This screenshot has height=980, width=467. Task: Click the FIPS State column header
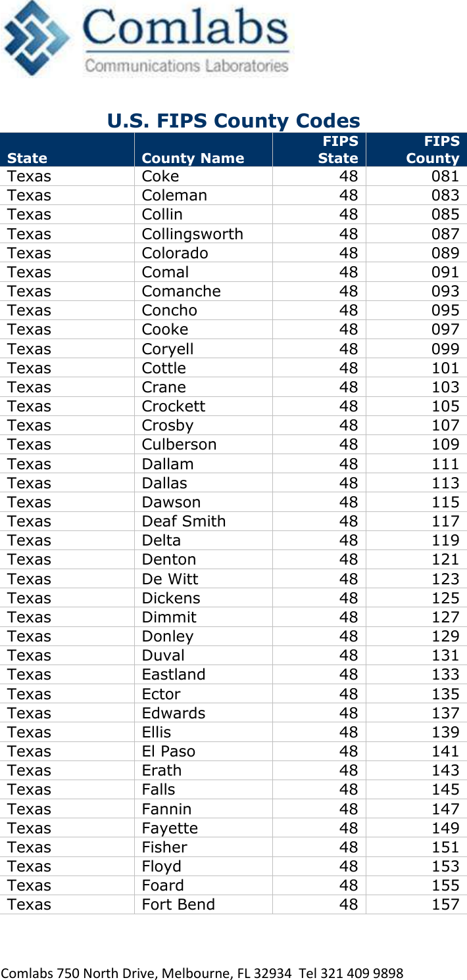tap(338, 149)
